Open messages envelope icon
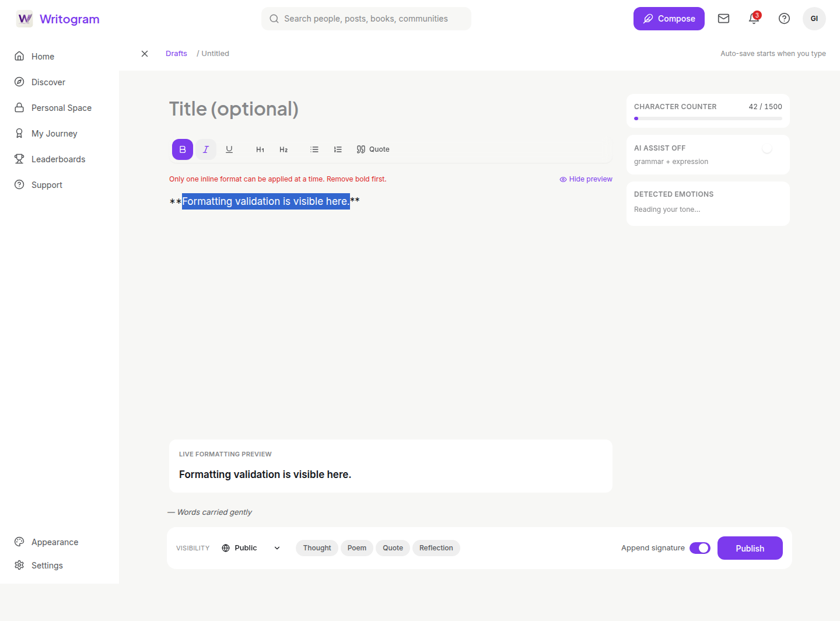This screenshot has height=621, width=840. (x=724, y=19)
